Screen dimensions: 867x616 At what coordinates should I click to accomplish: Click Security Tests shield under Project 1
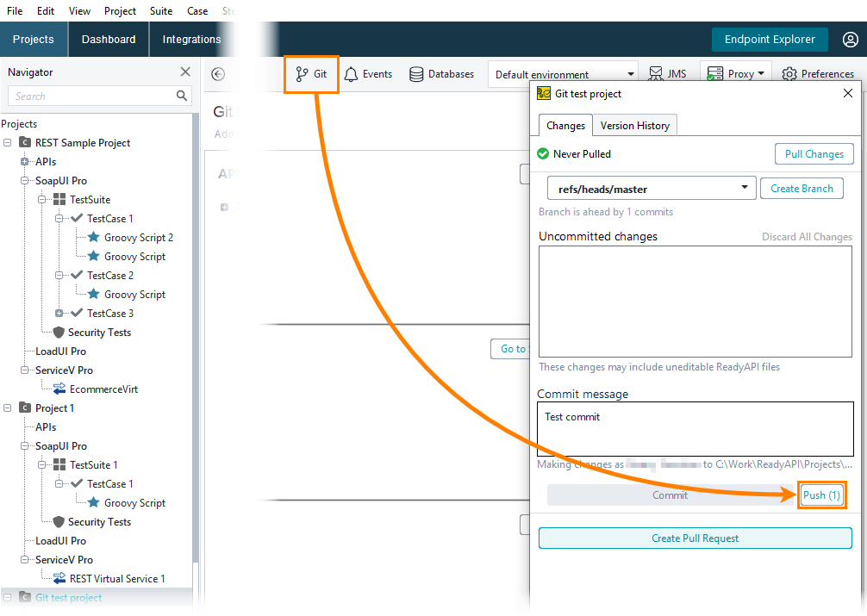coord(59,522)
